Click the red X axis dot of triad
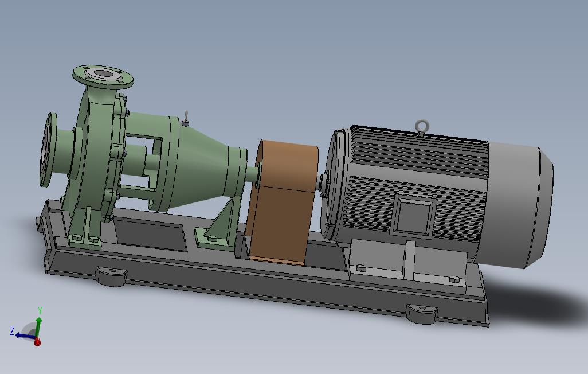This screenshot has height=374, width=588. pyautogui.click(x=37, y=342)
